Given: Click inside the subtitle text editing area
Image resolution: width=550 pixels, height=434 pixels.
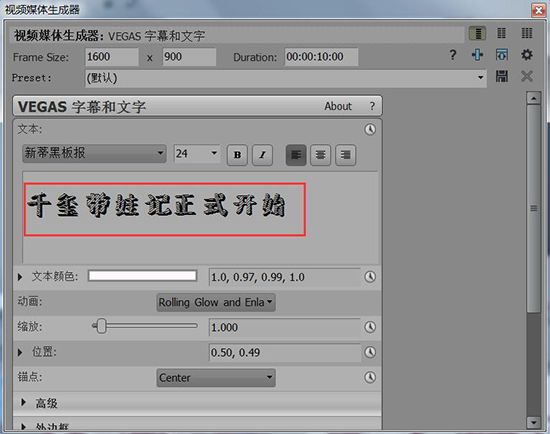Looking at the screenshot, I should 200,218.
